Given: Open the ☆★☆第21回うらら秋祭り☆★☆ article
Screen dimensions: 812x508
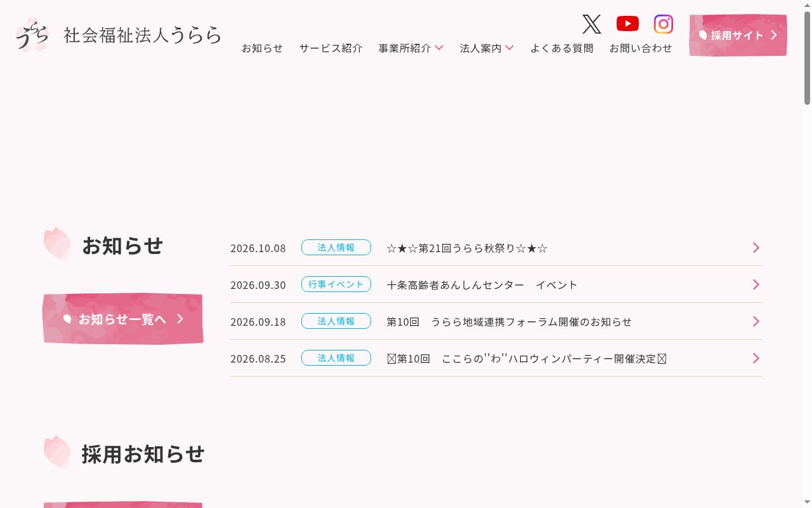Looking at the screenshot, I should click(467, 248).
